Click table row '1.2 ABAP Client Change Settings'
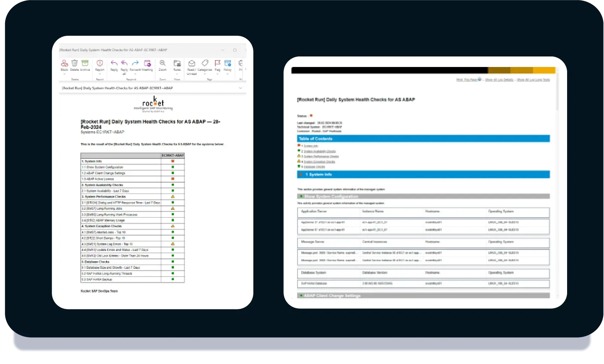604x364 pixels. click(x=133, y=173)
